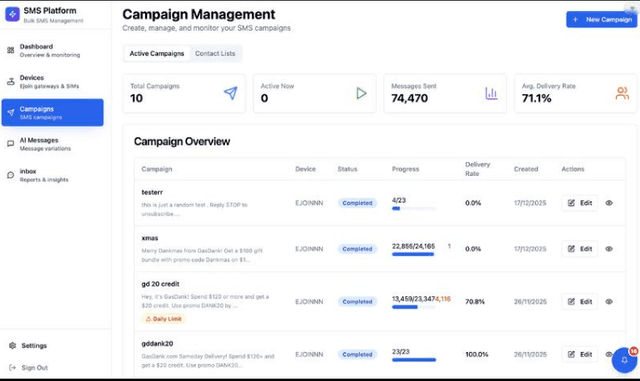
Task: Click Completed status badge for gddank20
Action: click(357, 354)
